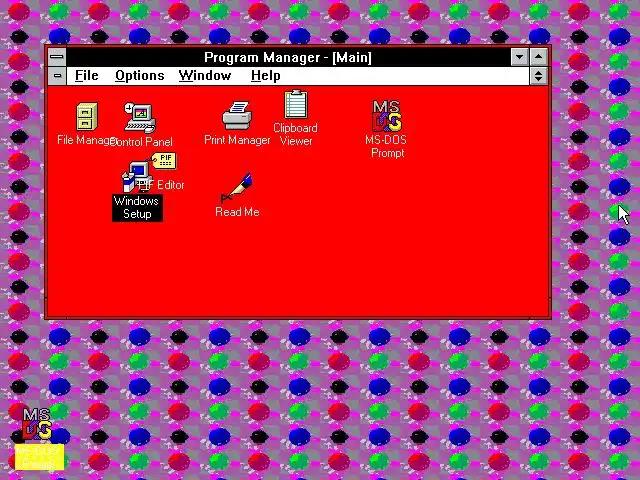Screen dimensions: 640x480
Task: Start MS-DOS Prompt in Main group
Action: 387,116
